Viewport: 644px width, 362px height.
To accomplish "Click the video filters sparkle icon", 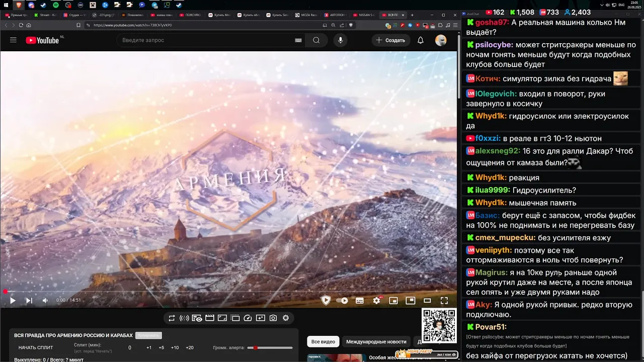I will (x=260, y=318).
